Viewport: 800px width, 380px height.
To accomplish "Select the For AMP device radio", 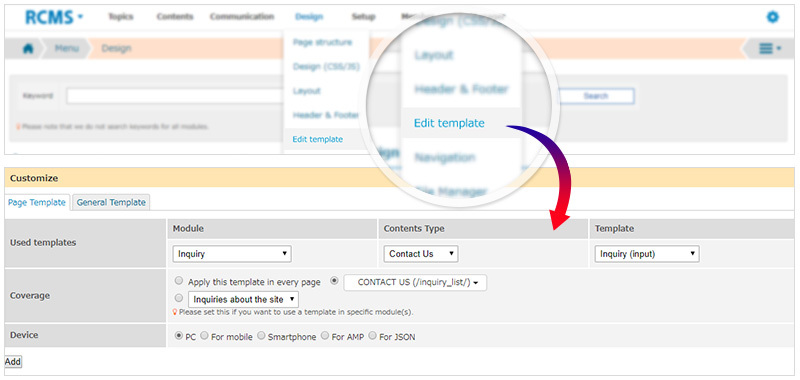I will point(324,336).
